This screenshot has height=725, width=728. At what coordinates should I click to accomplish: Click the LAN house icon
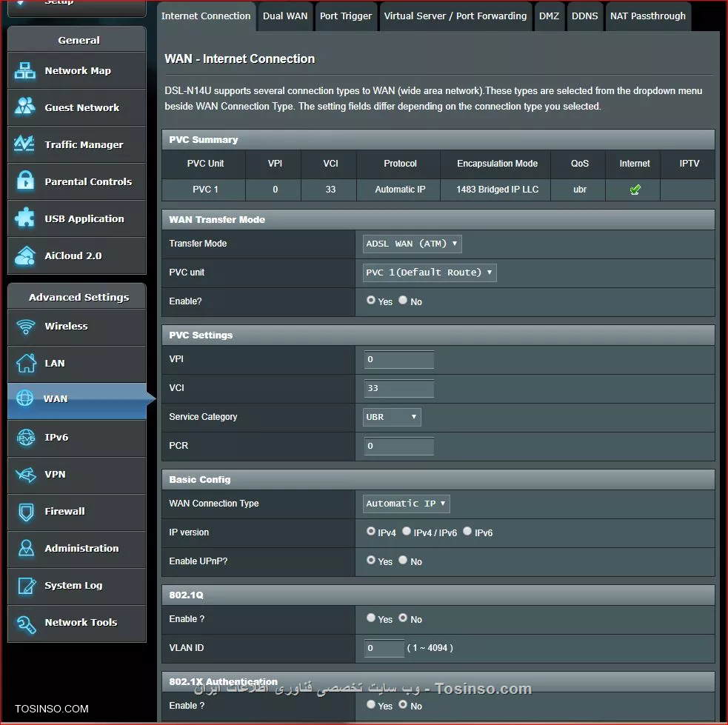27,363
